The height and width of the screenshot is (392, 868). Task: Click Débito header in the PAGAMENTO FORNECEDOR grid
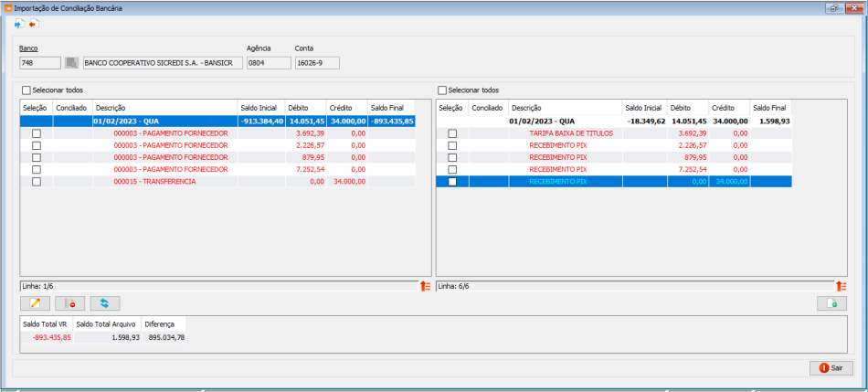tap(305, 108)
